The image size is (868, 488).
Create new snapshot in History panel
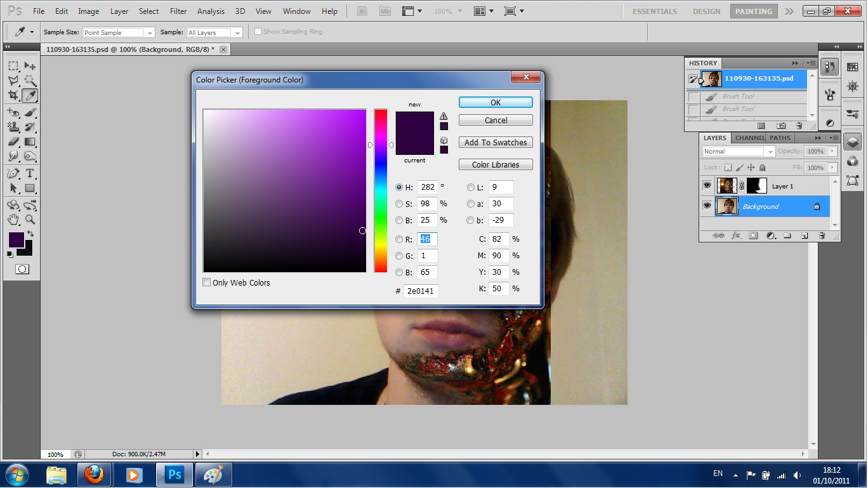[781, 126]
